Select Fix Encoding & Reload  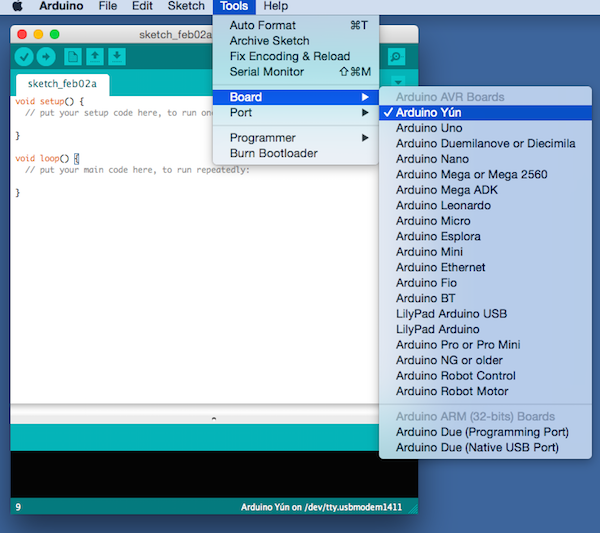point(296,56)
